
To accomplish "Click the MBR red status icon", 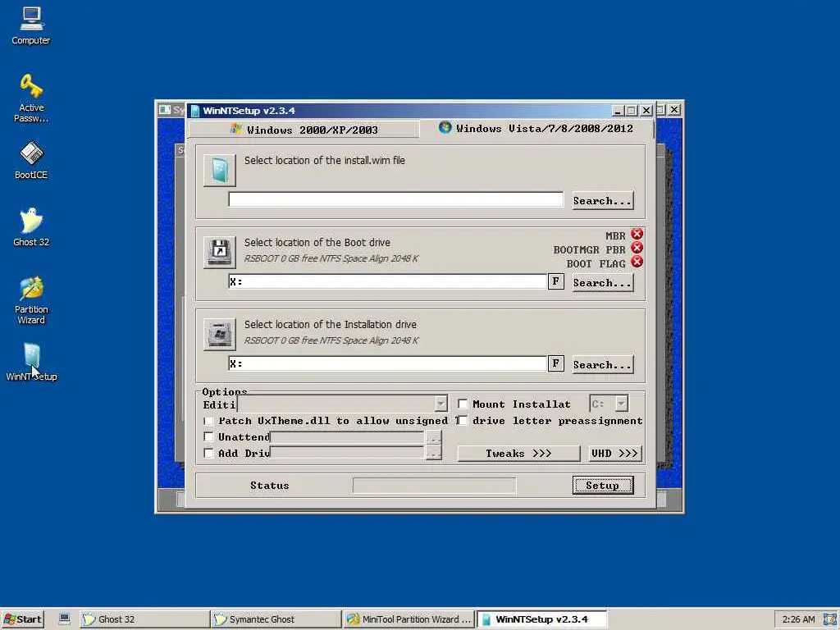I will pos(637,234).
